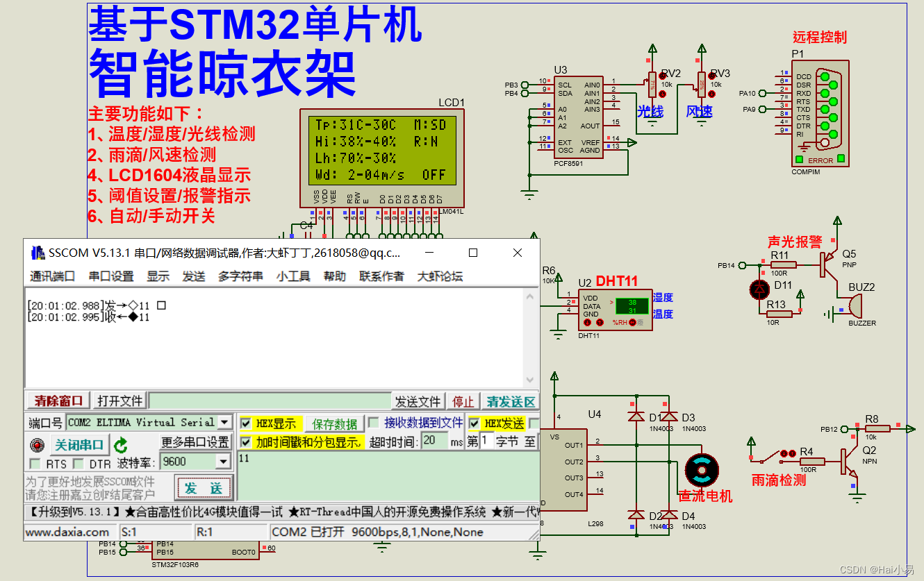Click the 发送文件 button
This screenshot has height=581, width=924.
pyautogui.click(x=418, y=401)
